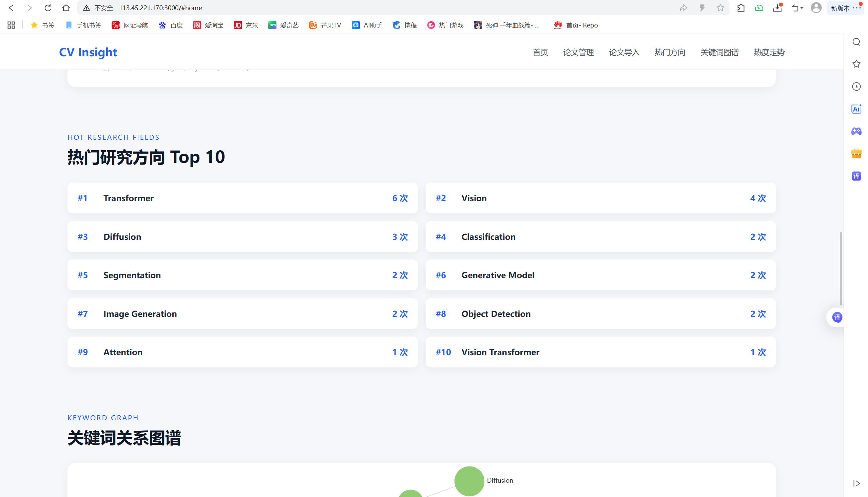Open browser home page icon
Viewport: 868px width, 497px height.
(x=66, y=7)
